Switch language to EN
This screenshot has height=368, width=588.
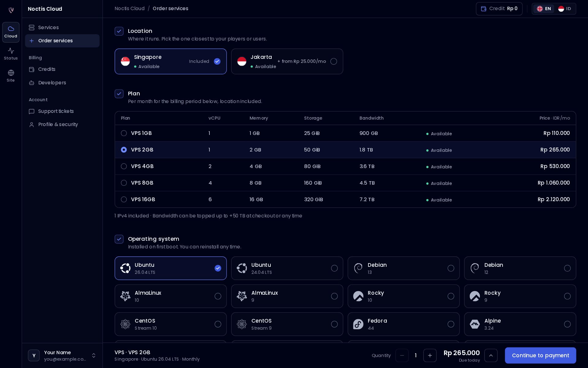(544, 9)
